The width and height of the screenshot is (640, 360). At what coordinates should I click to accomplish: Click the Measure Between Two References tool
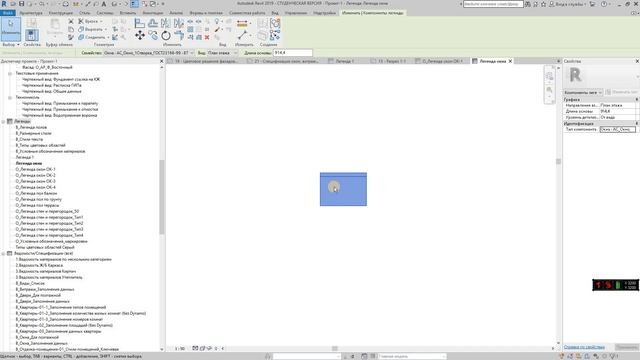[243, 36]
